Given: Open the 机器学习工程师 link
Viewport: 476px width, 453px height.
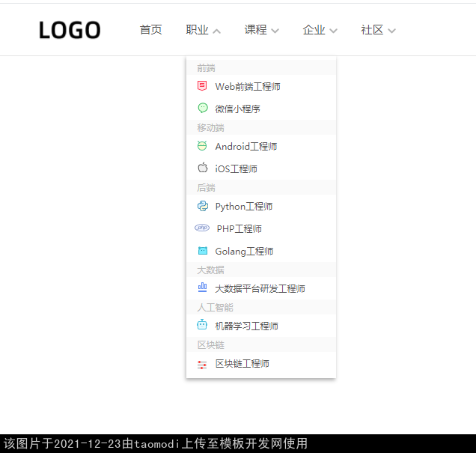Looking at the screenshot, I should pyautogui.click(x=247, y=326).
